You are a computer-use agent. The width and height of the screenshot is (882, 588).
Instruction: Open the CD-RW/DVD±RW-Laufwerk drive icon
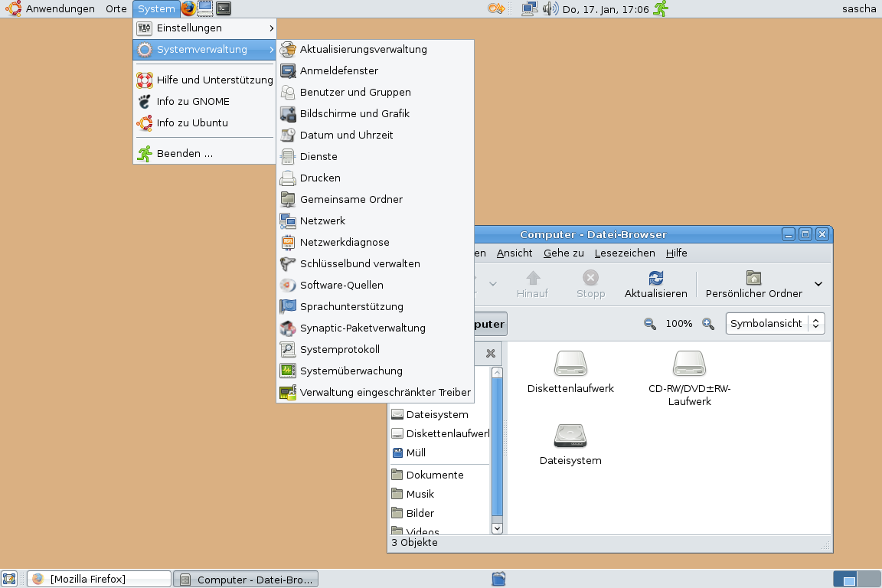coord(689,364)
